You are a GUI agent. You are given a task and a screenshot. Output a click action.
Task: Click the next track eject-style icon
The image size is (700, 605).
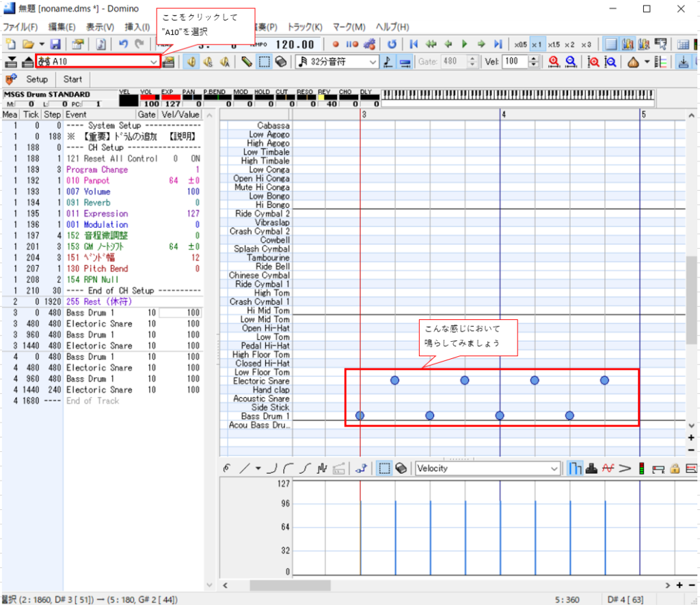tap(27, 62)
